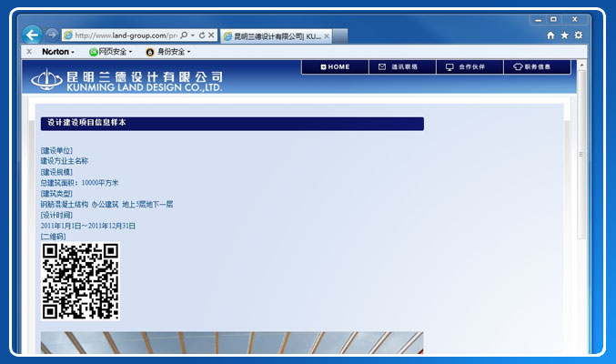Close the 昆明兰德设计有限公司 tab
This screenshot has width=616, height=364.
pos(327,36)
